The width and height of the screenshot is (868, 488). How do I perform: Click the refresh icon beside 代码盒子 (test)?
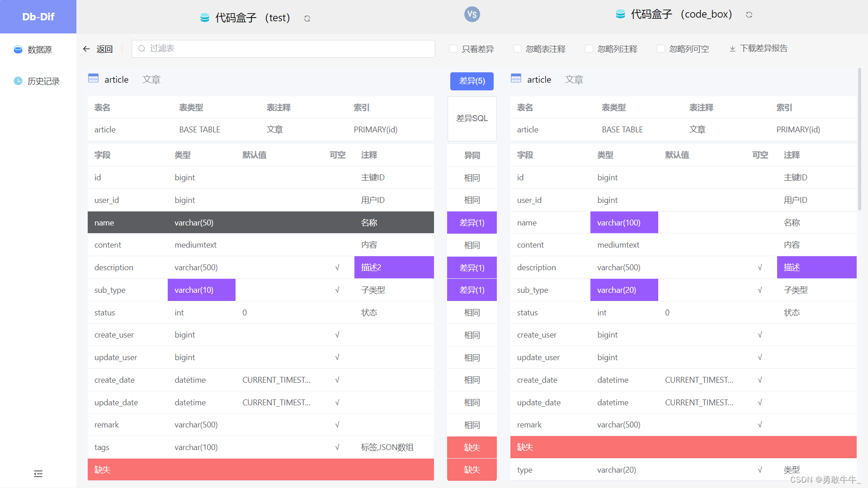(307, 19)
